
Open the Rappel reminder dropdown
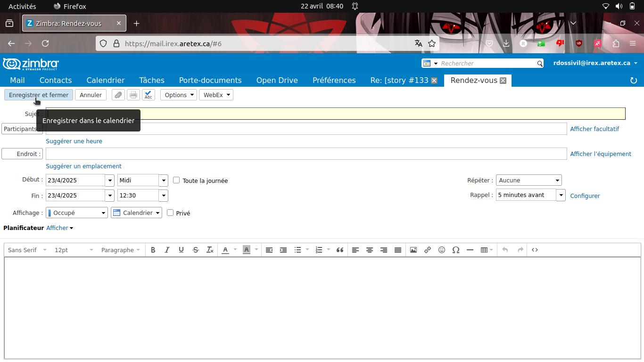point(561,195)
